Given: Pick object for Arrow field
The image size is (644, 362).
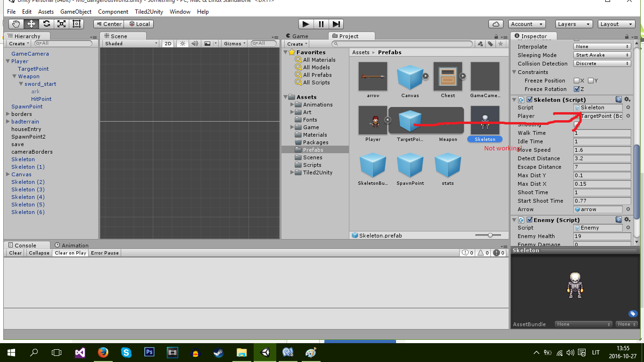Looking at the screenshot, I should (627, 209).
